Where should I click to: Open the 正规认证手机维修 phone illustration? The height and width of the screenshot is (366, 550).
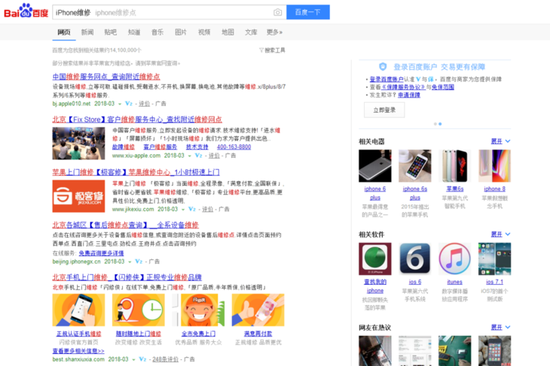click(x=79, y=310)
